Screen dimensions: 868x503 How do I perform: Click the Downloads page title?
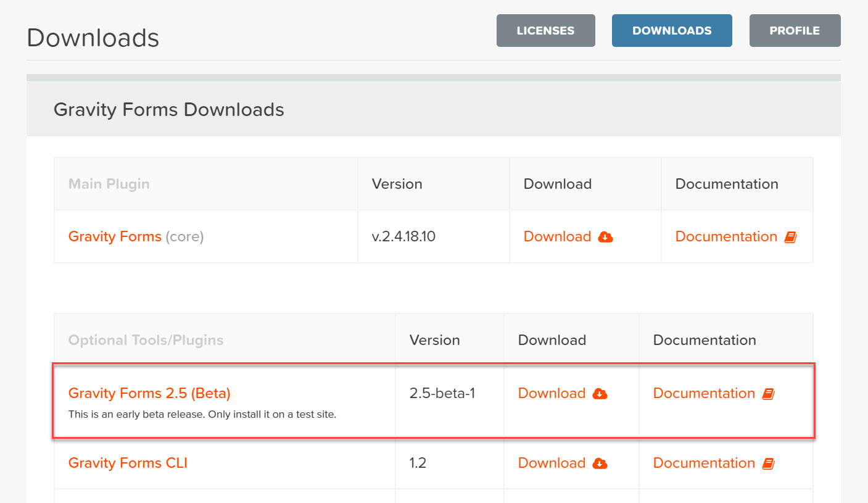93,37
